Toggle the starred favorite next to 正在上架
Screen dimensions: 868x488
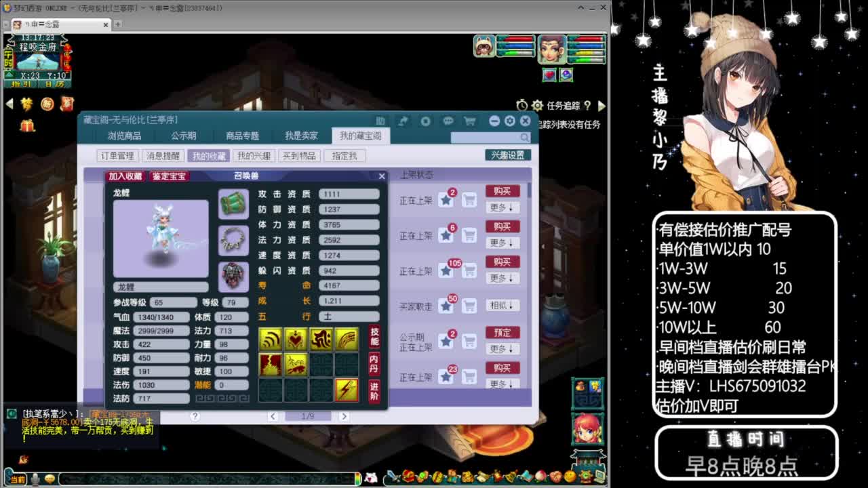point(446,200)
